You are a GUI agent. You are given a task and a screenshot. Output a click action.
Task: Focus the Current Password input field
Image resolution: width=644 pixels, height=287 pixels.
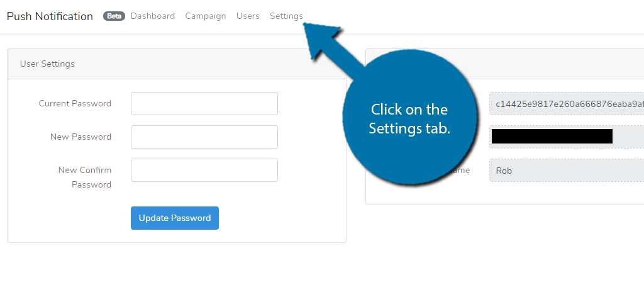click(204, 104)
